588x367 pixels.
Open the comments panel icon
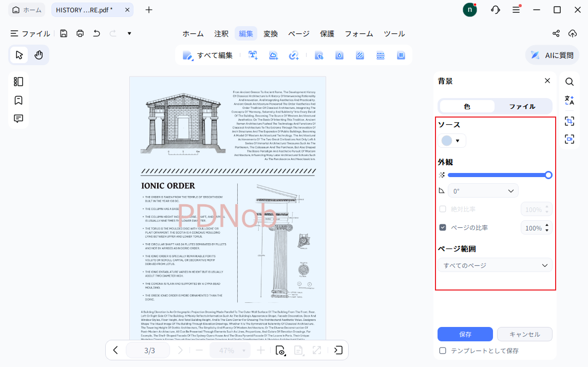(18, 119)
